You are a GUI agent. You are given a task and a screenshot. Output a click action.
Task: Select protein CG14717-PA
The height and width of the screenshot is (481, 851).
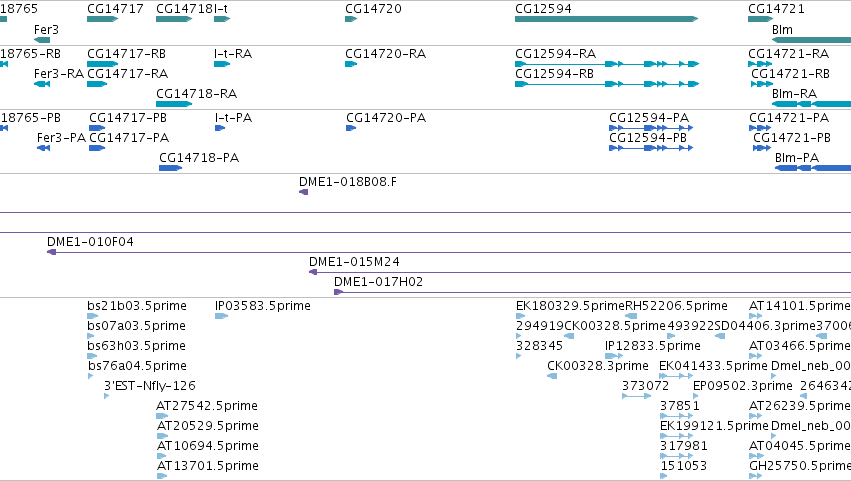129,138
